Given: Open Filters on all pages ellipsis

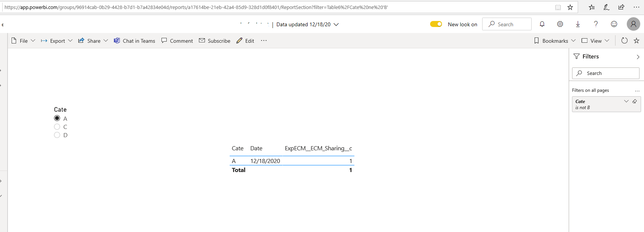Looking at the screenshot, I should (x=637, y=91).
